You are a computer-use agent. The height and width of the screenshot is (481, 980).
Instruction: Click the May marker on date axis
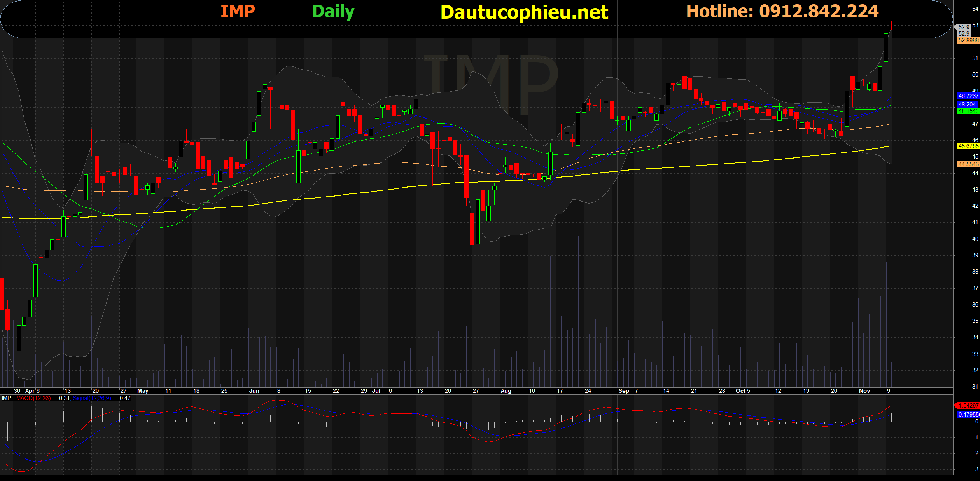click(x=143, y=391)
